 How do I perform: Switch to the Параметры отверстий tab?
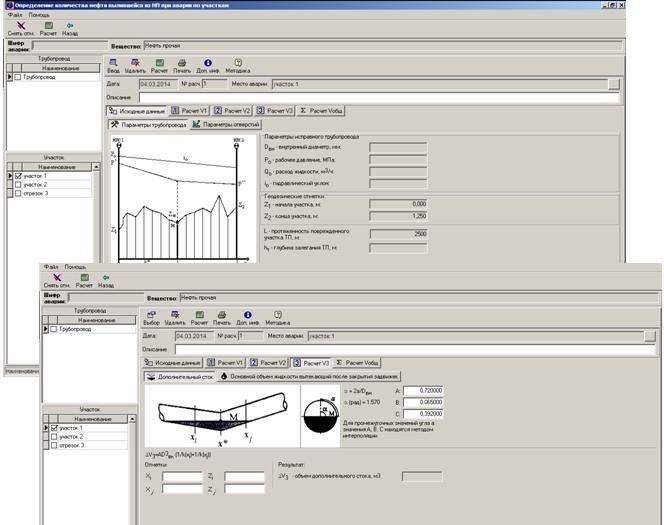point(228,124)
